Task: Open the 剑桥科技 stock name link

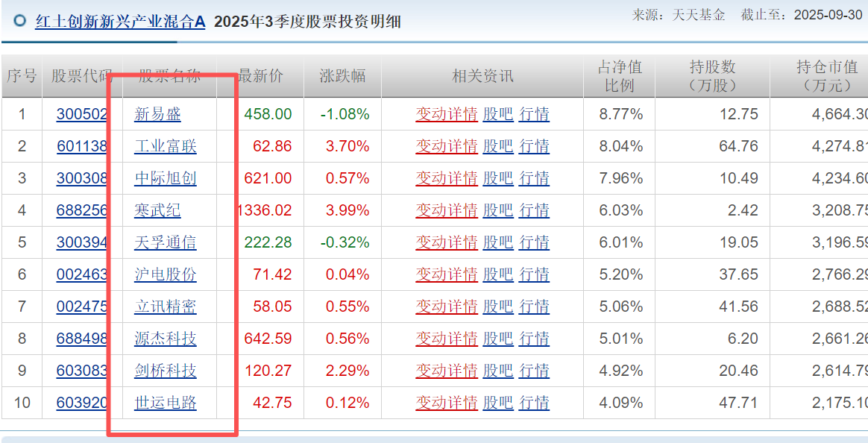Action: [166, 371]
